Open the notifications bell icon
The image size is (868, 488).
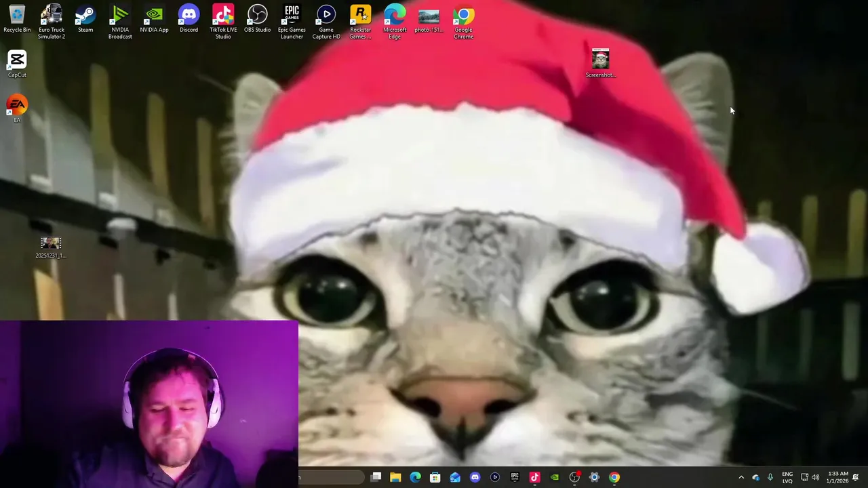coord(856,477)
